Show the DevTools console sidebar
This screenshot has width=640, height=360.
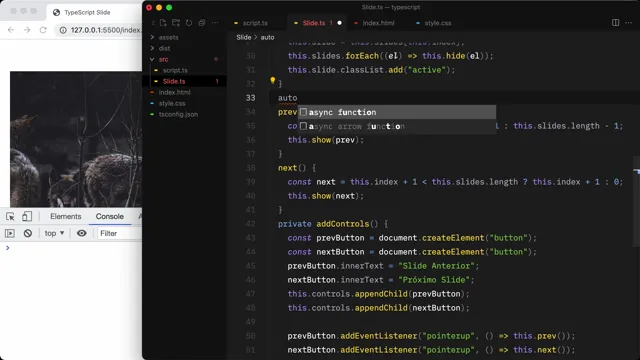tap(10, 233)
